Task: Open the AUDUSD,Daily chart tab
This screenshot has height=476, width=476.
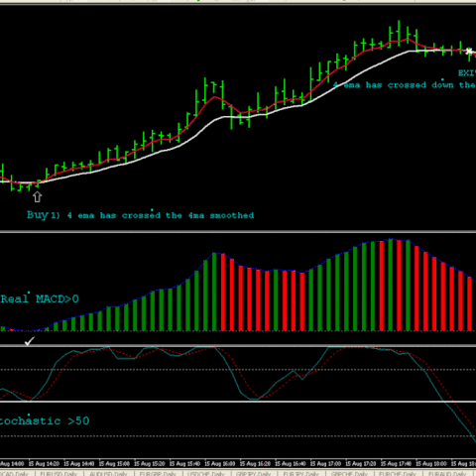Action: (x=108, y=473)
